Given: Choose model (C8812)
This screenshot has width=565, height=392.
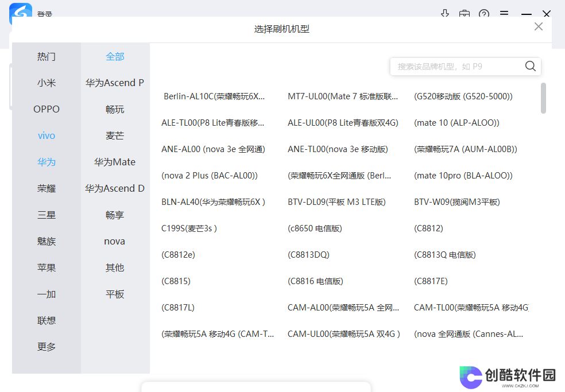Looking at the screenshot, I should click(x=428, y=228).
